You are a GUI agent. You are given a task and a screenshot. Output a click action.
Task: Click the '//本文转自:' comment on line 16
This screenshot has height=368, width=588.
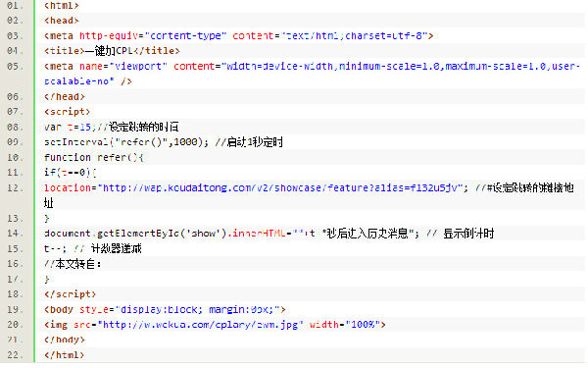tap(73, 264)
